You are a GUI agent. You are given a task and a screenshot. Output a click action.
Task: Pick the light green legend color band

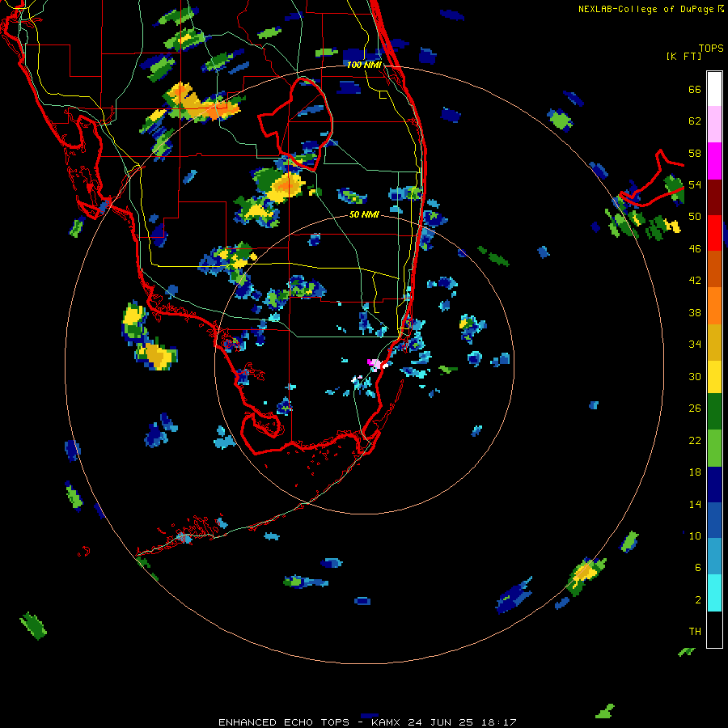[x=714, y=448]
